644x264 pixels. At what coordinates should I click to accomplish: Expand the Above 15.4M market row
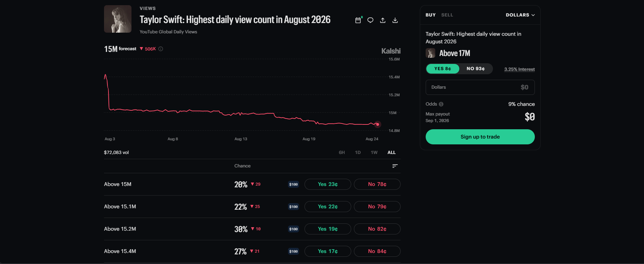pyautogui.click(x=252, y=251)
